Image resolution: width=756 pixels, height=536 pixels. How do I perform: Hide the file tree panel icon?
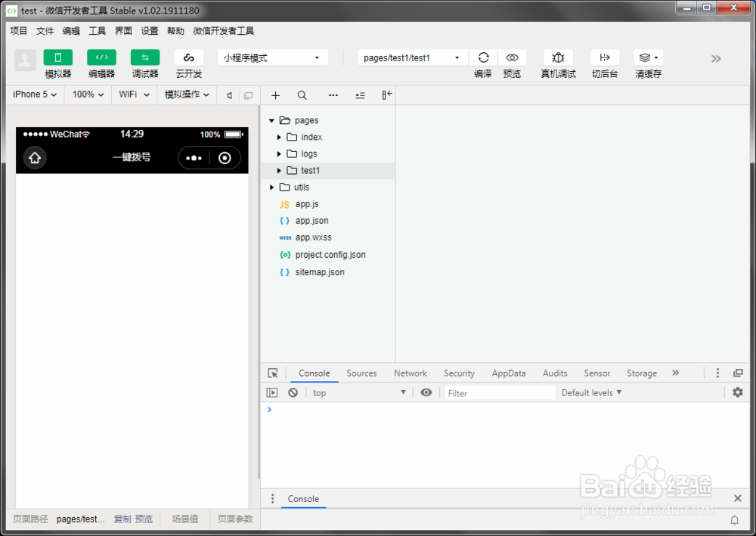[387, 95]
